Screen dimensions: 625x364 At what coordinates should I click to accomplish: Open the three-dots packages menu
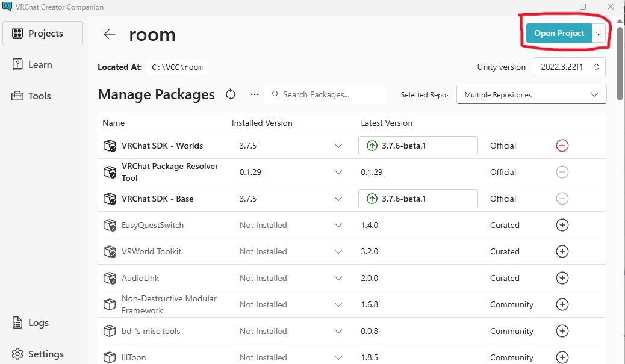(254, 95)
